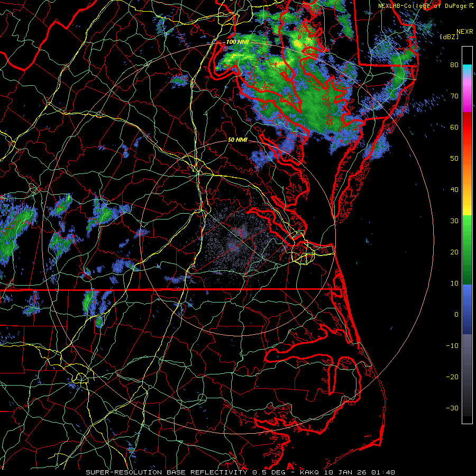Click the 10 value on the dBZ scale

(x=454, y=283)
